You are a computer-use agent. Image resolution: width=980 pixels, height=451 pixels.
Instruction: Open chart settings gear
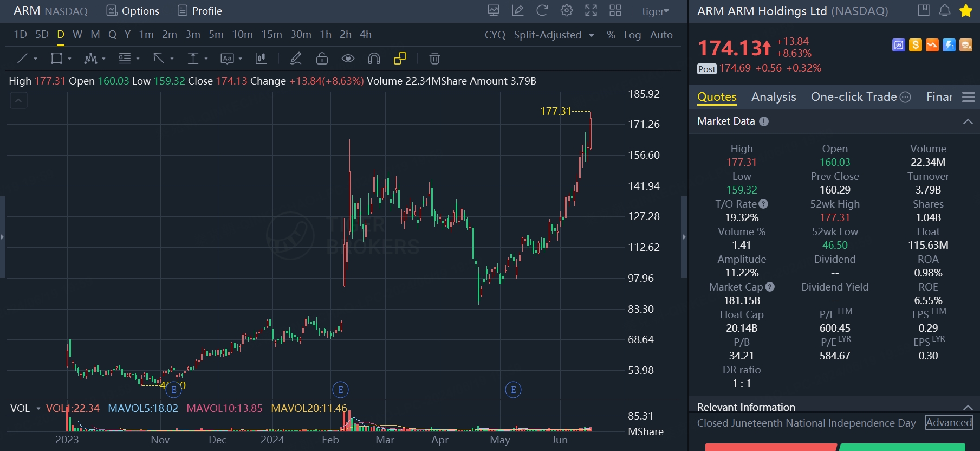click(567, 11)
